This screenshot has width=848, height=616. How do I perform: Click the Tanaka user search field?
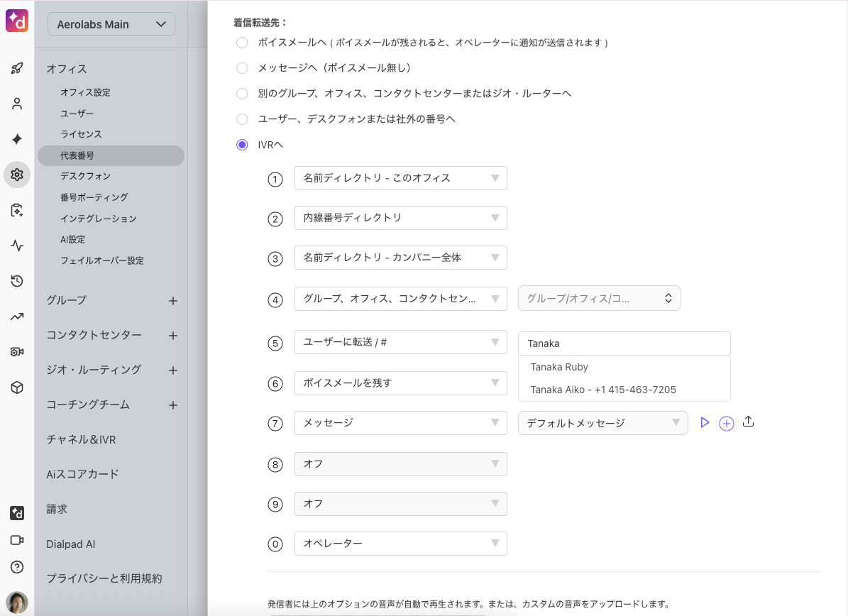pyautogui.click(x=624, y=343)
